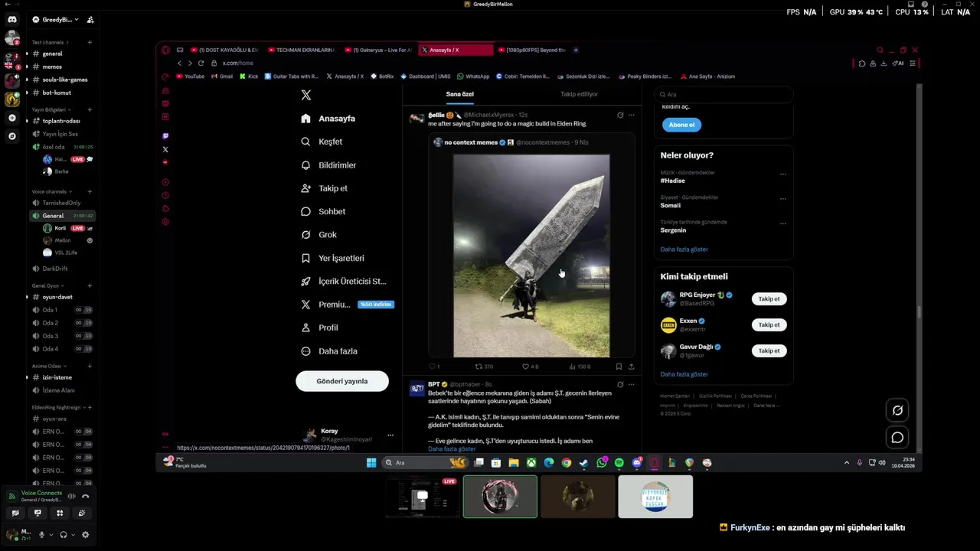Select Bildirimler in X navigation

pyautogui.click(x=329, y=165)
